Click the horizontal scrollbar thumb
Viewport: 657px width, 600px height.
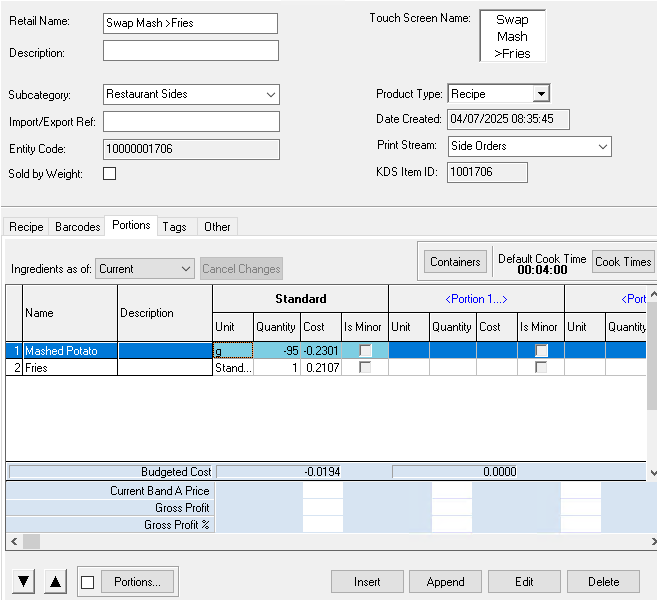click(x=32, y=541)
